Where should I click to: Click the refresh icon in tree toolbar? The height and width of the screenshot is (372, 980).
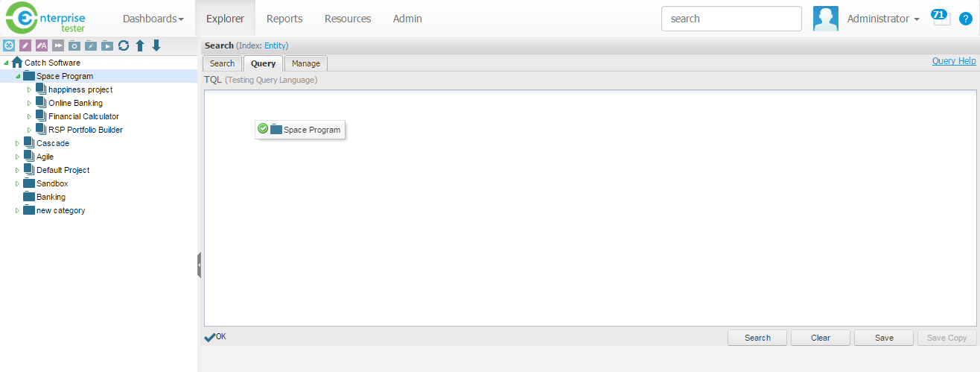click(x=124, y=45)
